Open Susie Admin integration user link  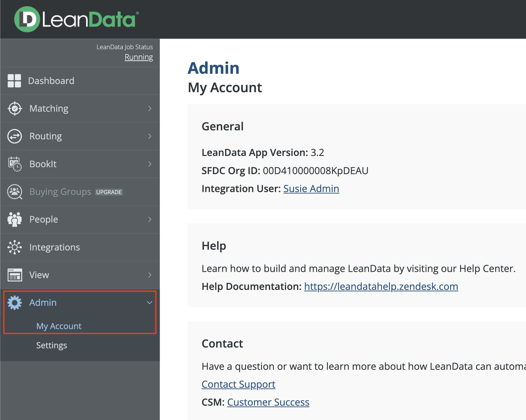point(311,189)
